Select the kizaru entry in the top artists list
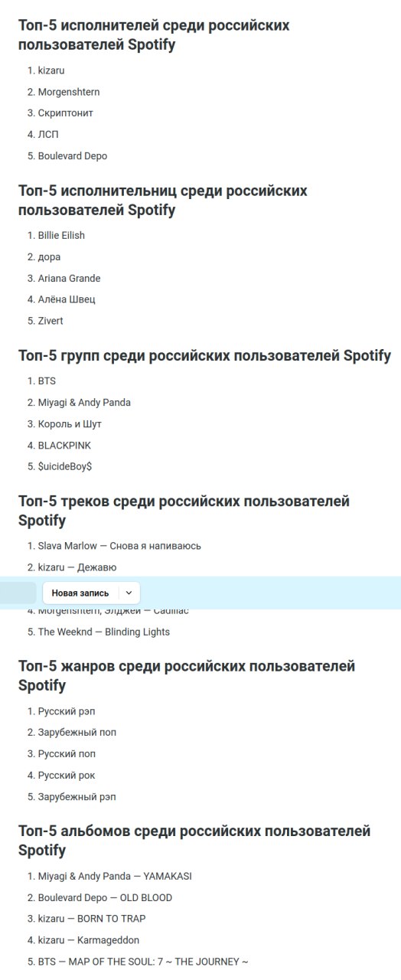The height and width of the screenshot is (980, 401). [51, 70]
